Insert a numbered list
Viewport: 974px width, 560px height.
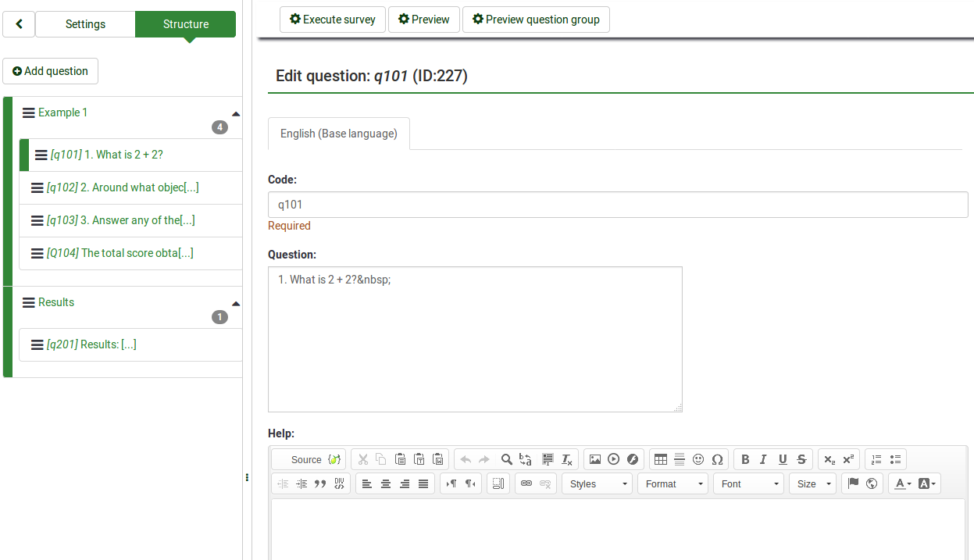(876, 459)
